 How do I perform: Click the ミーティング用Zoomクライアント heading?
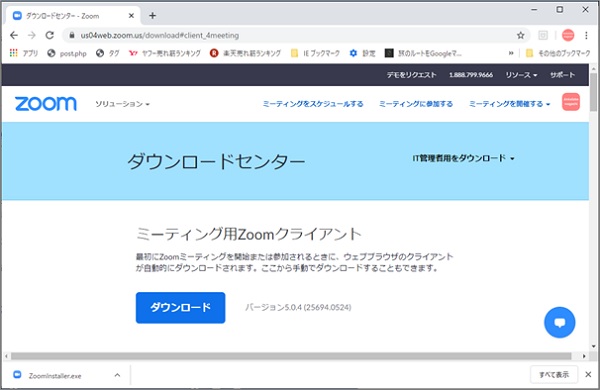(x=249, y=234)
